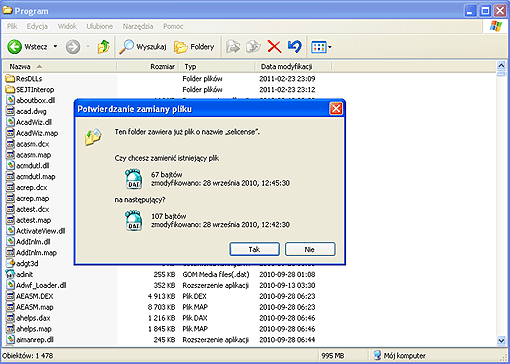This screenshot has height=364, width=510.
Task: Select the actest.map file icon
Action: pos(11,220)
